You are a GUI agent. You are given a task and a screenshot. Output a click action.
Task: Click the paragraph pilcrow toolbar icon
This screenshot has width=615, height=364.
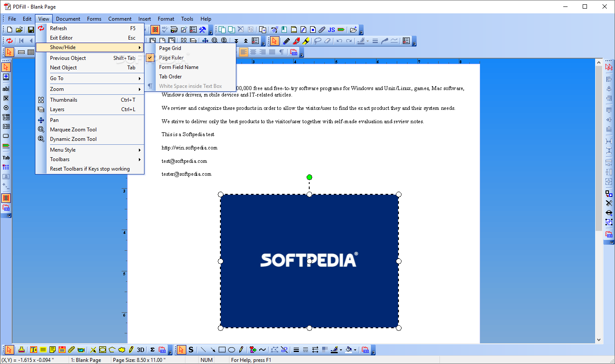(281, 52)
